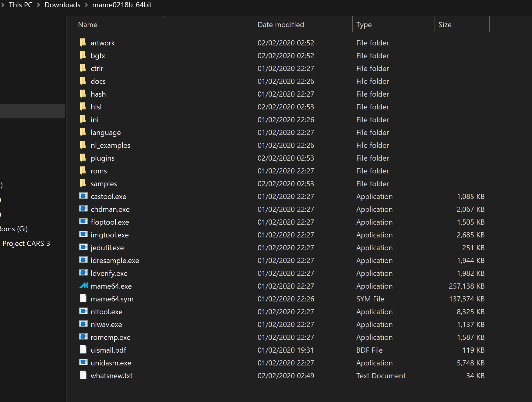Screen dimensions: 532x402
Task: Click the 02/02/2020 02:49 date cell
Action: (x=286, y=376)
